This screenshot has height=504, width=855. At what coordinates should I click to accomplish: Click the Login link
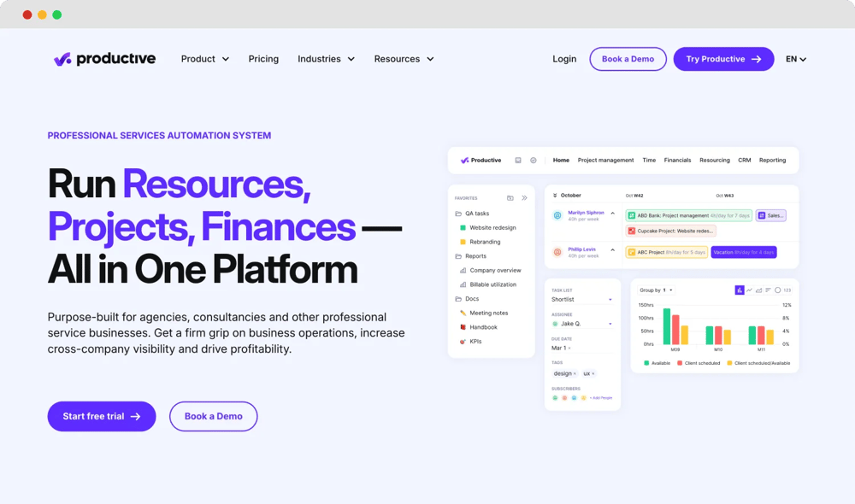click(564, 59)
